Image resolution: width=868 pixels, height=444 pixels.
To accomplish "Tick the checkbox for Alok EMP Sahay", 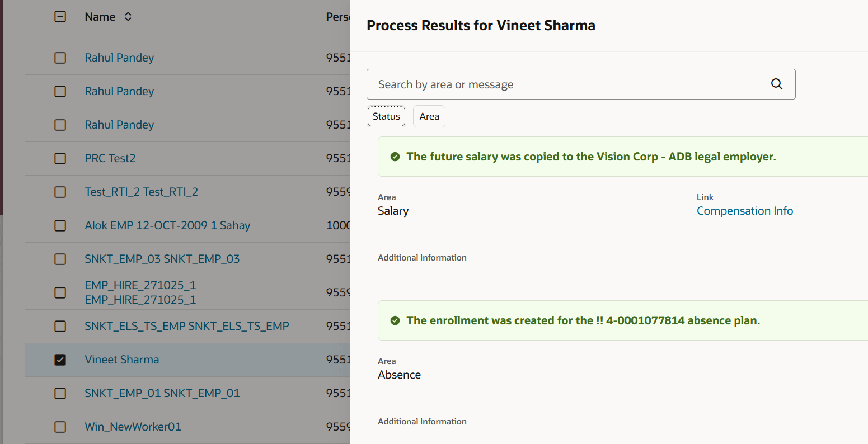I will tap(60, 225).
